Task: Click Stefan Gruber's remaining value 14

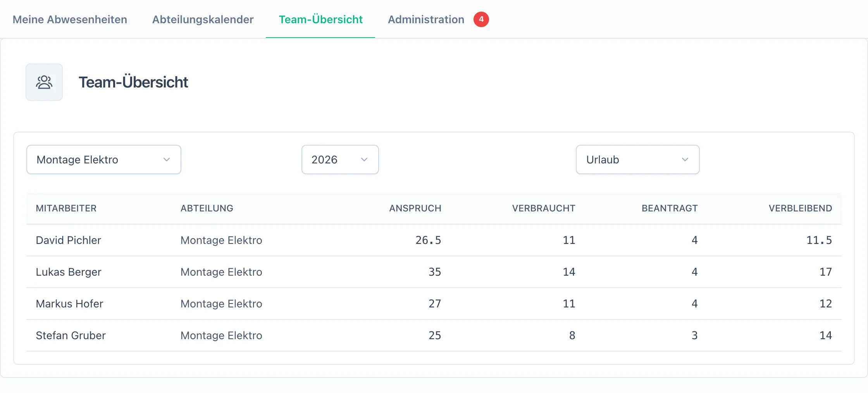Action: click(x=826, y=336)
